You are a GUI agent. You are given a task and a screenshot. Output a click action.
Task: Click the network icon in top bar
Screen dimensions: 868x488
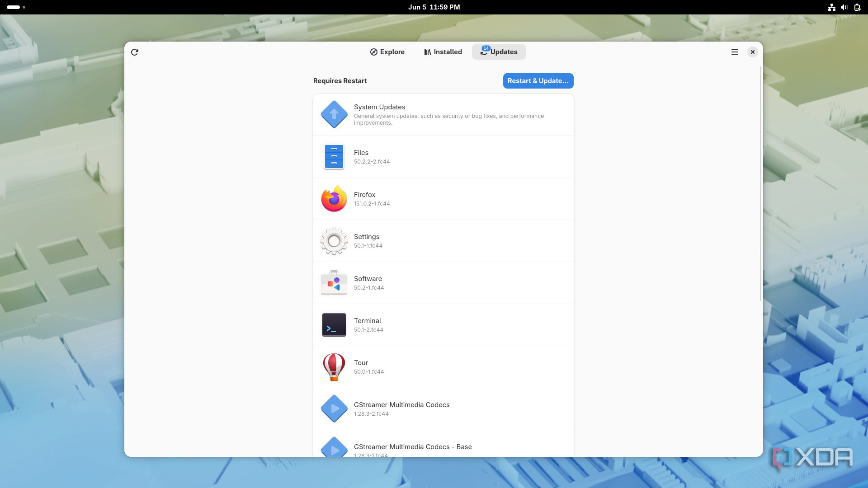pyautogui.click(x=832, y=7)
